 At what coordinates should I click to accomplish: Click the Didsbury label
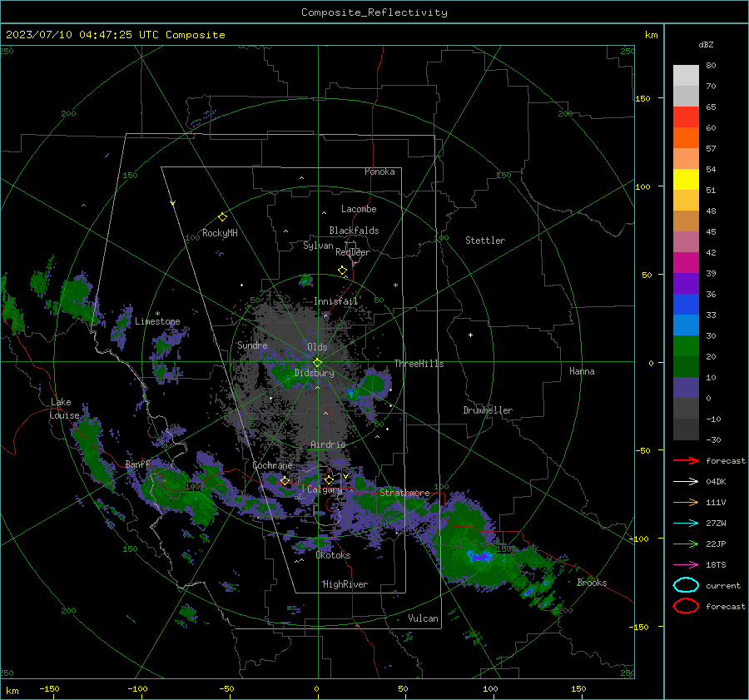coord(314,373)
